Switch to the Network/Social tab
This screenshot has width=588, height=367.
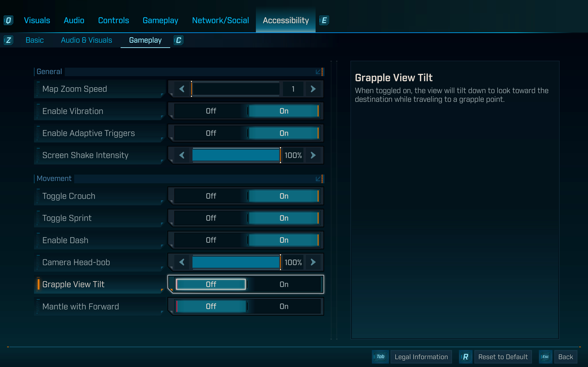[220, 20]
